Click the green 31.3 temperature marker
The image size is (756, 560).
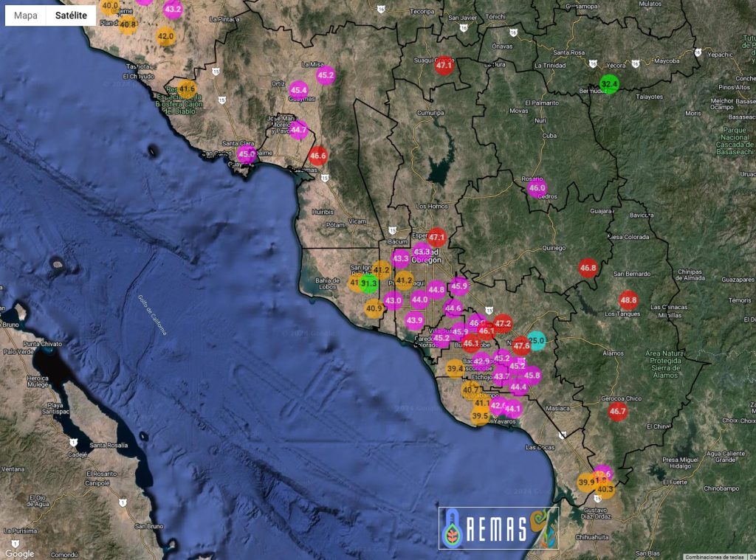pos(369,283)
